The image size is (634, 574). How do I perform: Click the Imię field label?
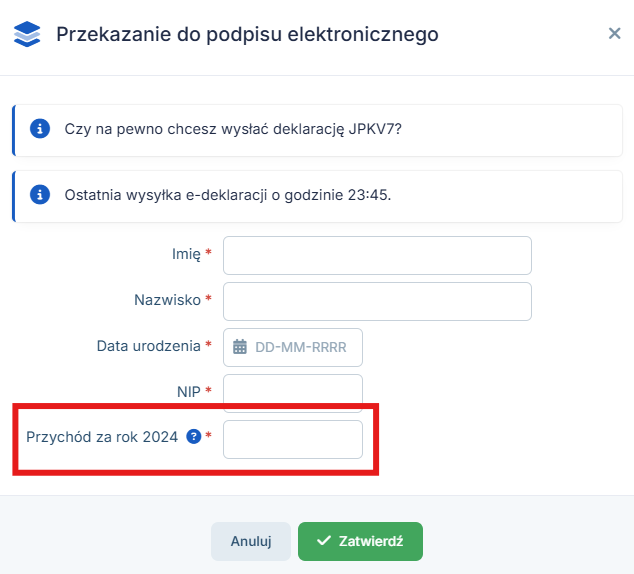[x=186, y=255]
